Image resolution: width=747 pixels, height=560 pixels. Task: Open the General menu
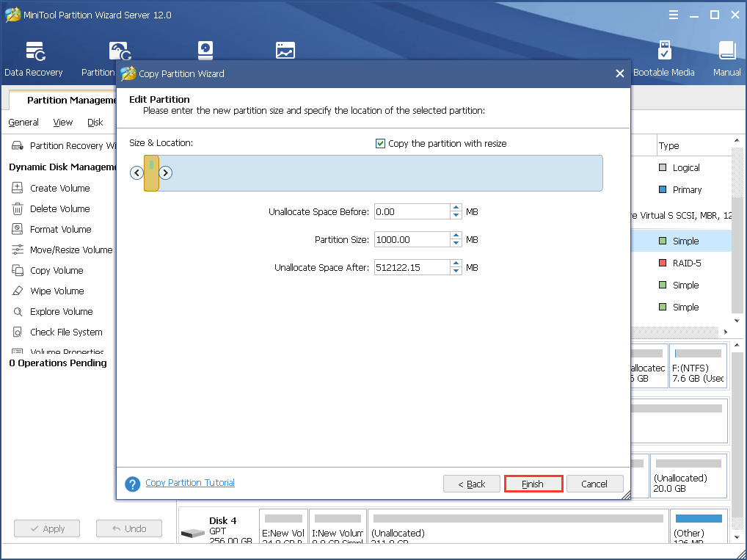tap(23, 123)
